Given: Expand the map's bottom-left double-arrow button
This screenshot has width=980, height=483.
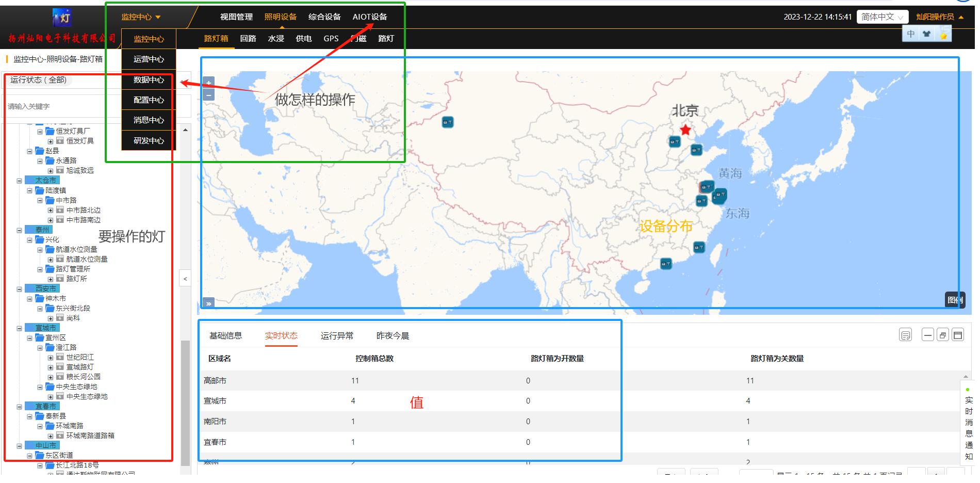Looking at the screenshot, I should (208, 303).
